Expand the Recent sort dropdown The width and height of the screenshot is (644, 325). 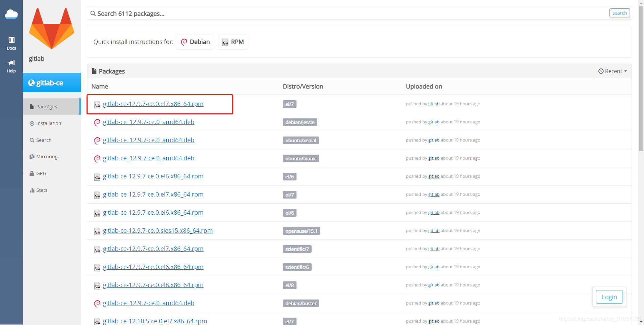tap(612, 71)
